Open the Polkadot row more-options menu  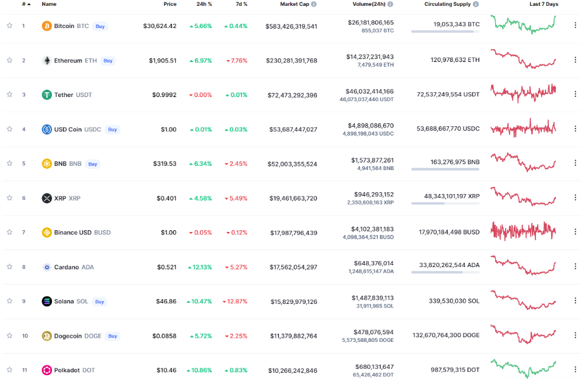575,369
